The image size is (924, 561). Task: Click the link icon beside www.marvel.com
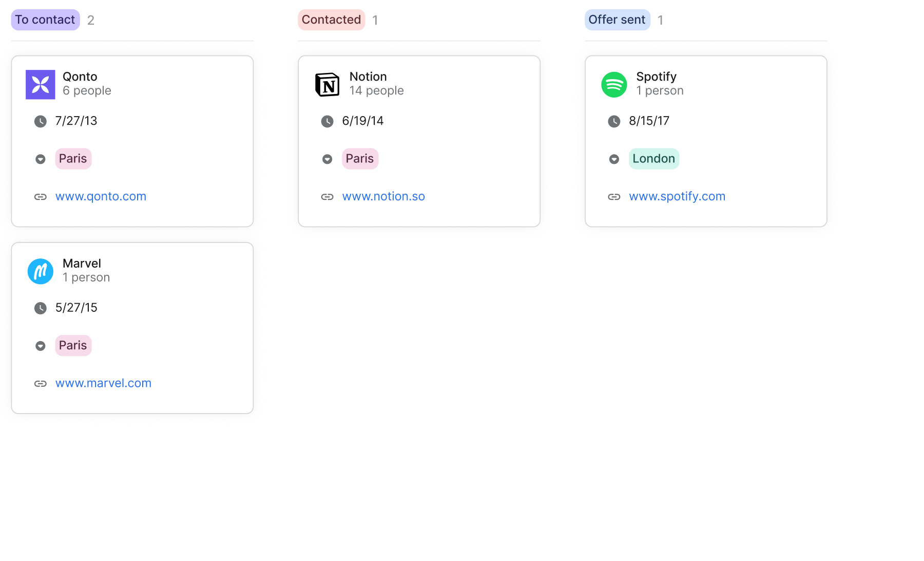coord(41,384)
